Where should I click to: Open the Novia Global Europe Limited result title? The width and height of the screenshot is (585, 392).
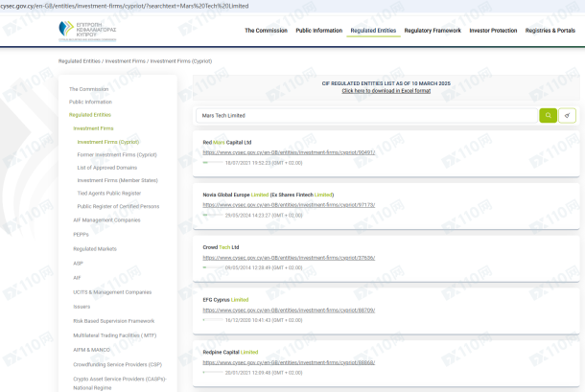click(269, 195)
